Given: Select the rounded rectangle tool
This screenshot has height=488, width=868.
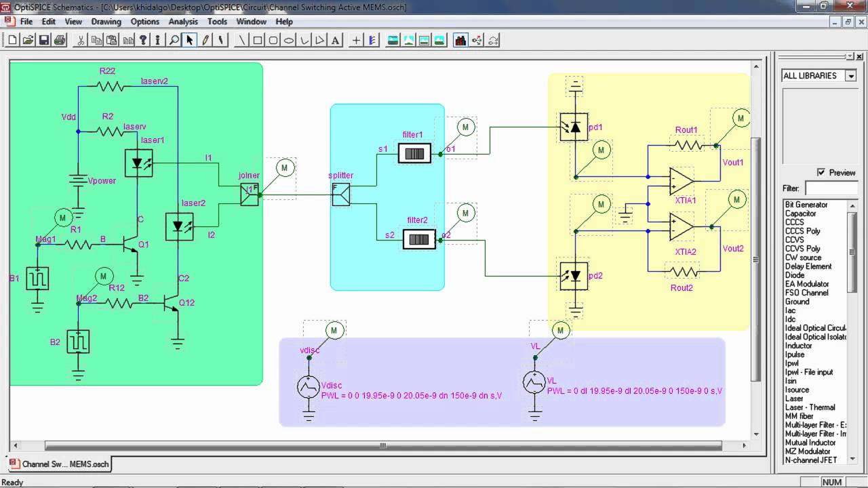Looking at the screenshot, I should coord(273,40).
